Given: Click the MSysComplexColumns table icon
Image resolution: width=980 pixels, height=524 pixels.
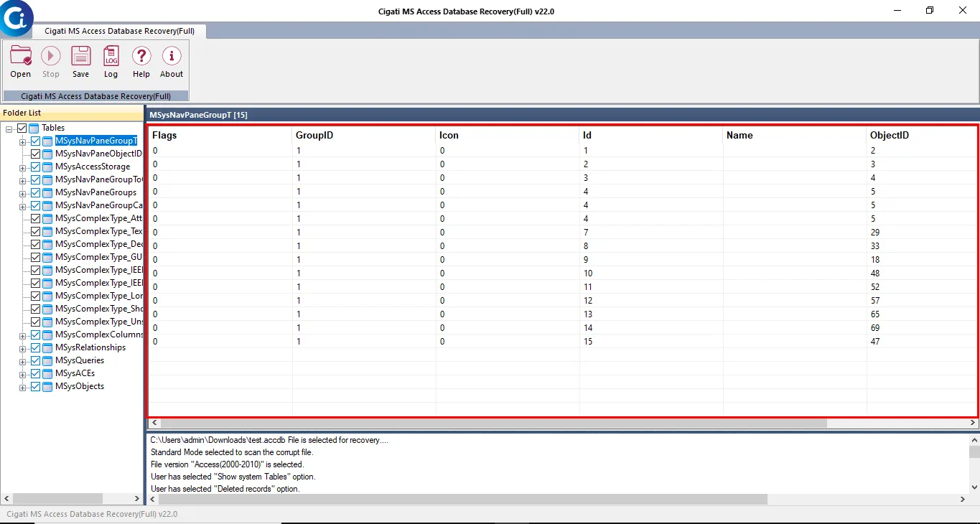Looking at the screenshot, I should 48,334.
